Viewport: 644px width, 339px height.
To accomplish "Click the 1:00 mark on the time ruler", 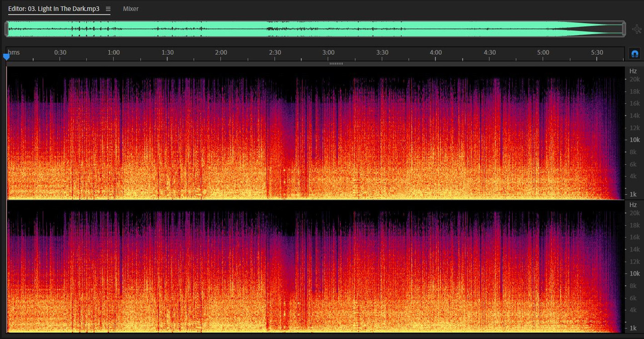I will [114, 52].
